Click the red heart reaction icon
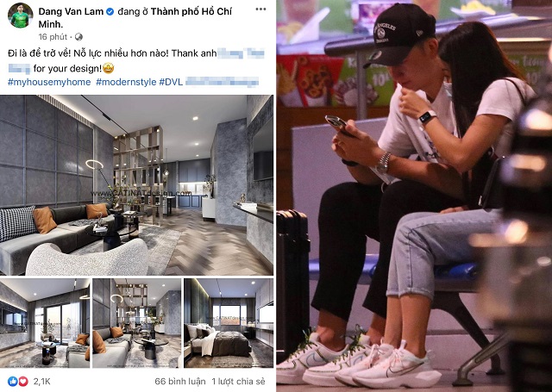This screenshot has height=392, width=552. coord(23,381)
